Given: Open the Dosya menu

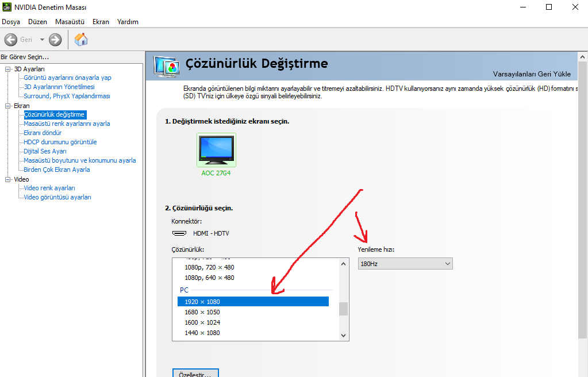Looking at the screenshot, I should 11,22.
